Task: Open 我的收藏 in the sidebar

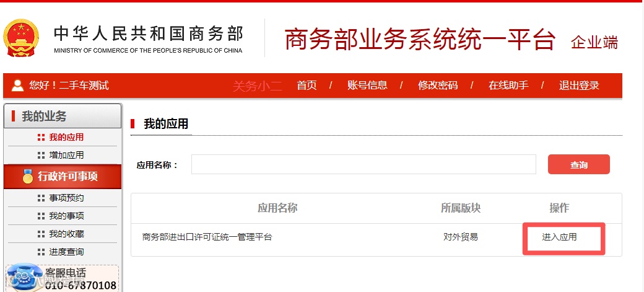Action: pyautogui.click(x=66, y=234)
